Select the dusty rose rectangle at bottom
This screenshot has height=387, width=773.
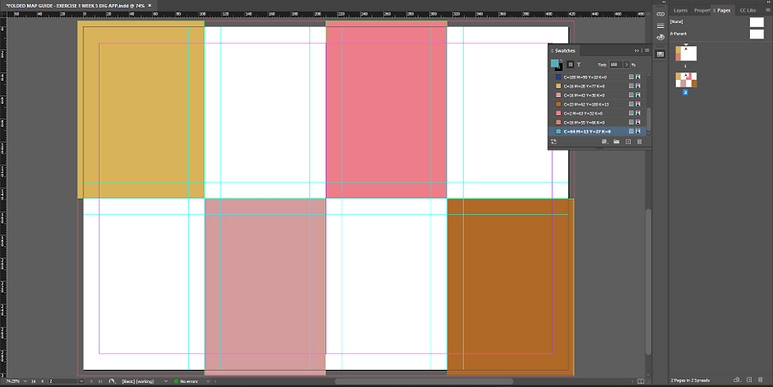pos(265,287)
